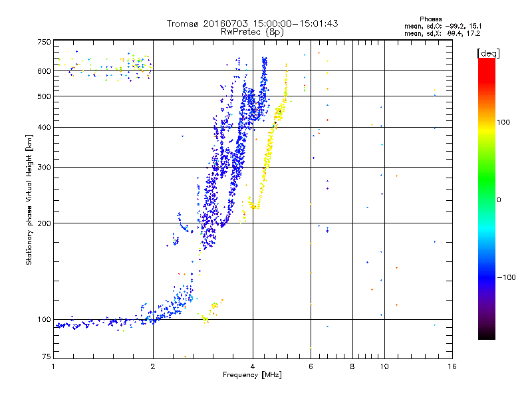Click the y-axis tick label '400'
This screenshot has height=399, width=532.
[44, 127]
